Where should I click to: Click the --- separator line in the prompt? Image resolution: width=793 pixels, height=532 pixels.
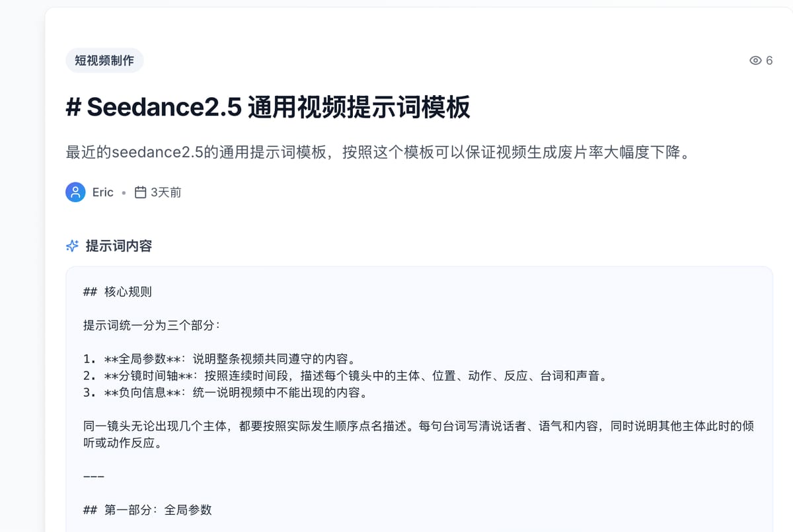(x=94, y=476)
